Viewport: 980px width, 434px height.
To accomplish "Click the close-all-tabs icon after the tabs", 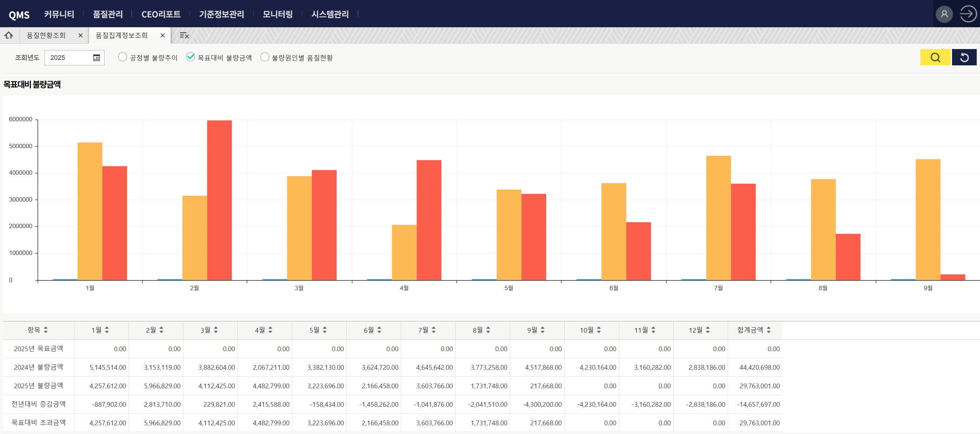I will tap(184, 35).
